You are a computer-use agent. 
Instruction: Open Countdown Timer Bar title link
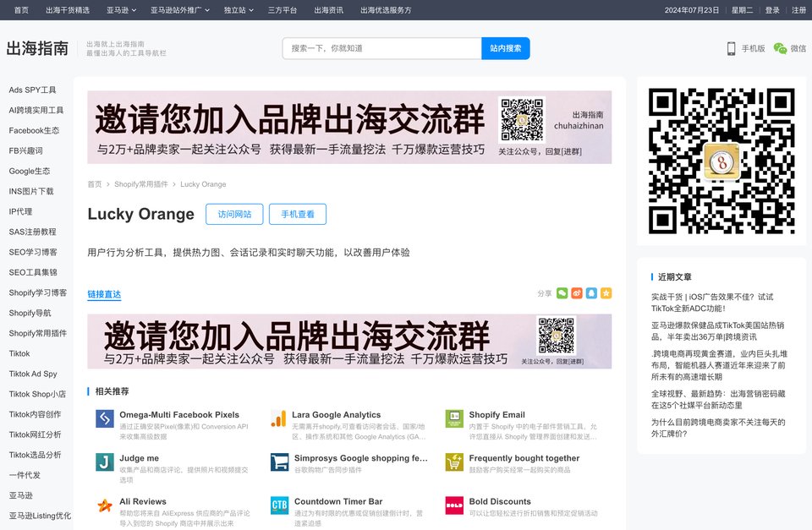tap(338, 501)
